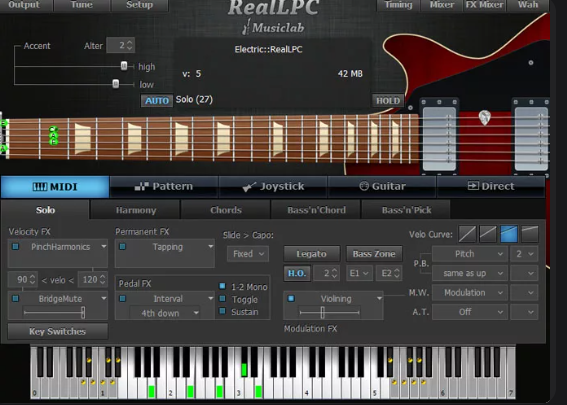Select the first linear Velo Curve icon
Viewport: 567px width, 405px height.
tap(467, 234)
